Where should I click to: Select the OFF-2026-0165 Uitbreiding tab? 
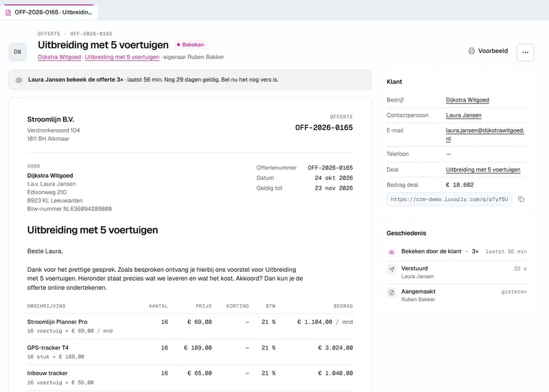[49, 12]
